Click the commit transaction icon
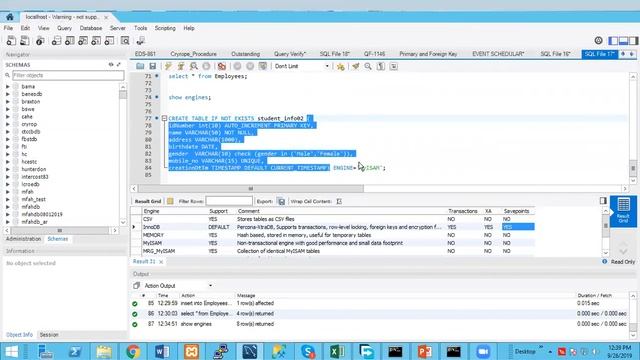This screenshot has height=360, width=640. tap(237, 66)
